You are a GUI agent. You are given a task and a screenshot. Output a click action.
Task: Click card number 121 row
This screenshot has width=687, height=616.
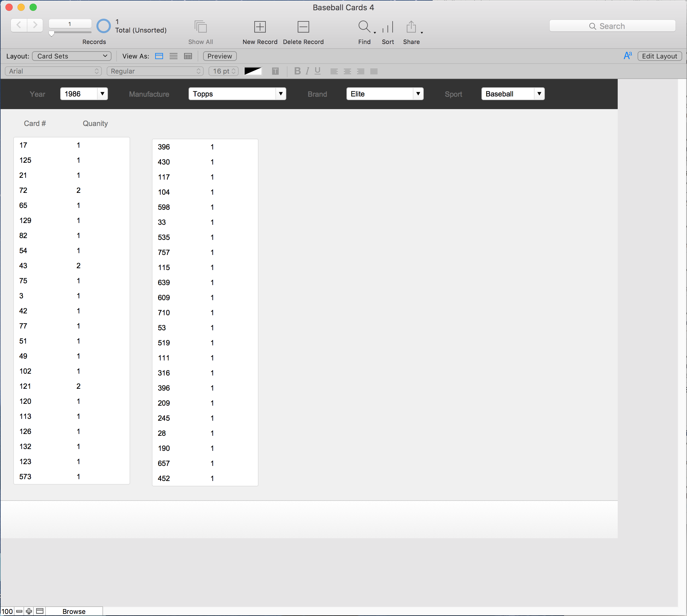(72, 386)
